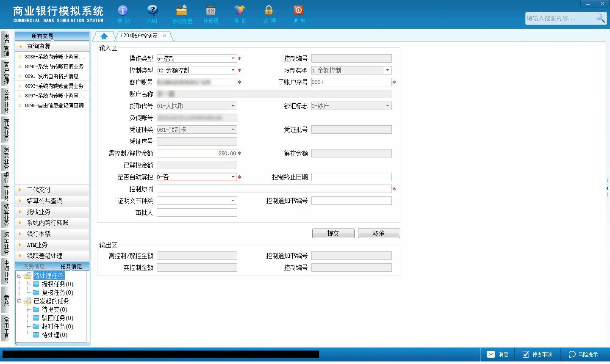Open the Help icon in top toolbar
Viewport: 610px width, 364px height.
click(123, 14)
